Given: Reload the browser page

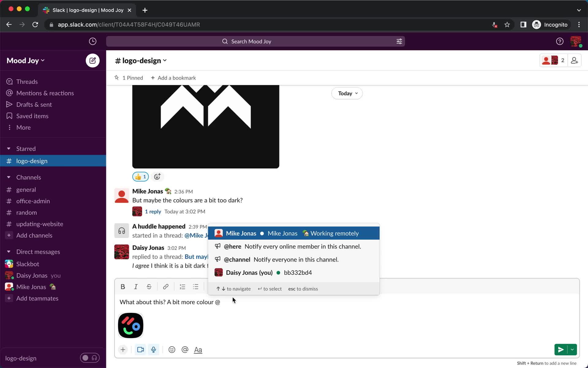Looking at the screenshot, I should pyautogui.click(x=35, y=25).
